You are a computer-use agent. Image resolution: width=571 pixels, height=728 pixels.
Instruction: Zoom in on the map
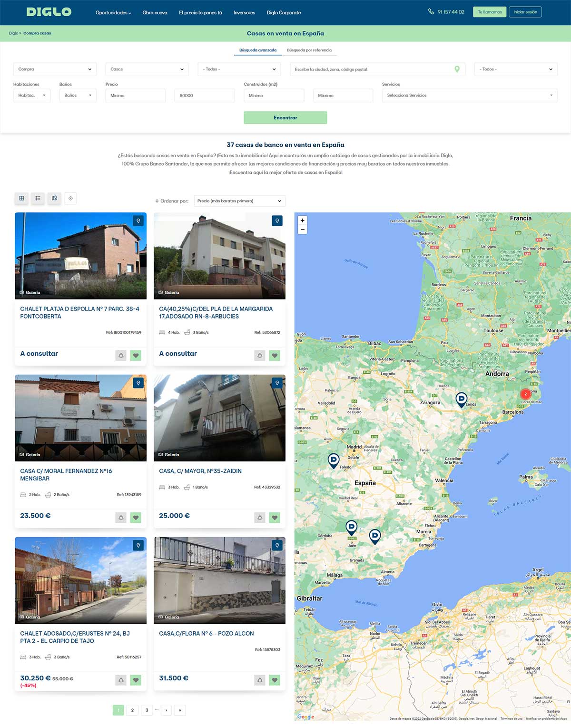302,220
